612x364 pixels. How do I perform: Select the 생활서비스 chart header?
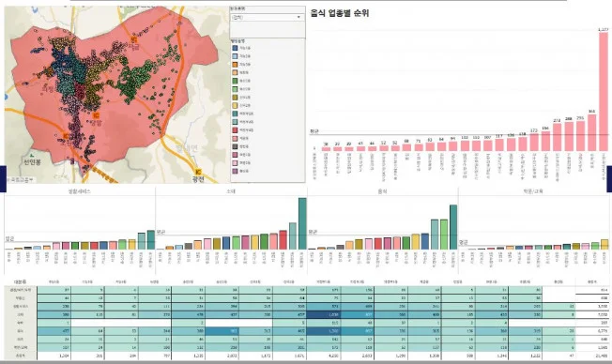click(79, 191)
